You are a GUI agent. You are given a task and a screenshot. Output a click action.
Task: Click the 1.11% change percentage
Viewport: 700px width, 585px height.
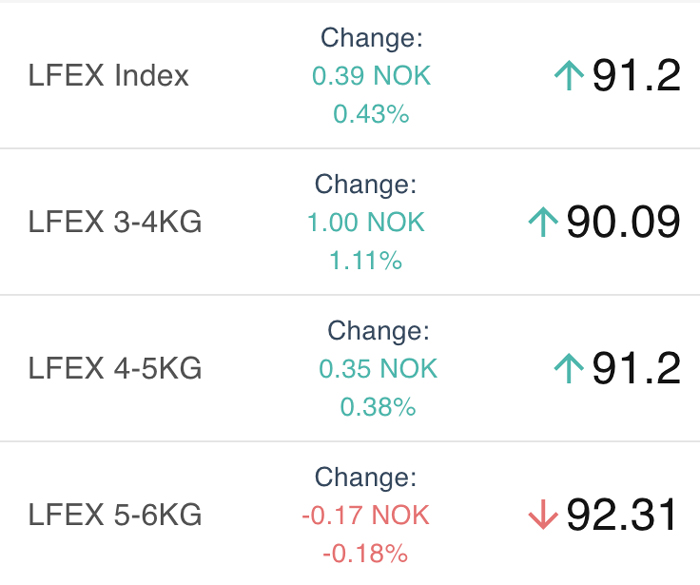coord(366,260)
